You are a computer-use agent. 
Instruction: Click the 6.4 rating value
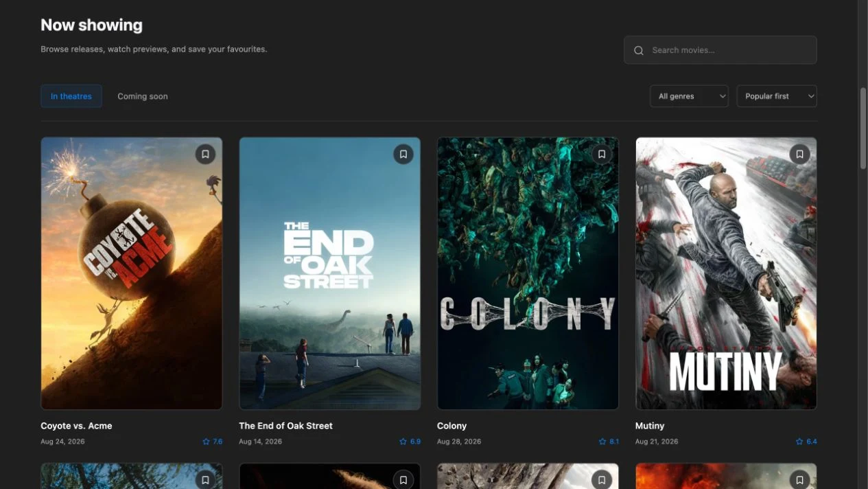812,442
